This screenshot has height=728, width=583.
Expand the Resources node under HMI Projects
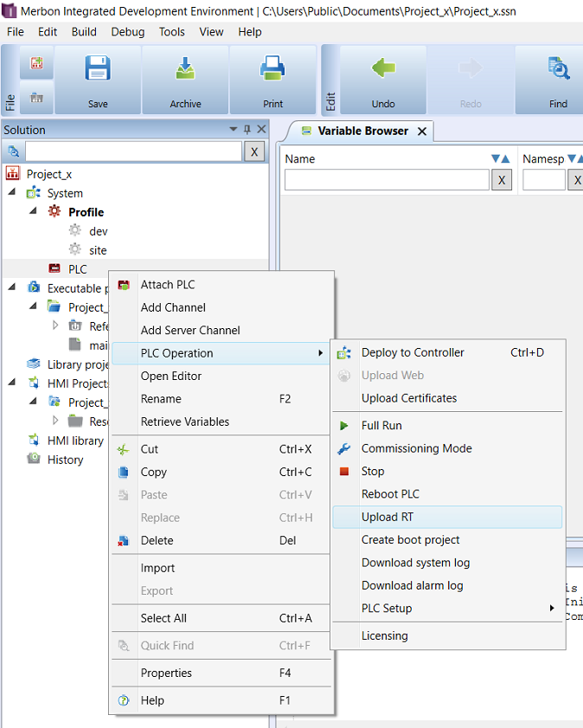(x=55, y=420)
